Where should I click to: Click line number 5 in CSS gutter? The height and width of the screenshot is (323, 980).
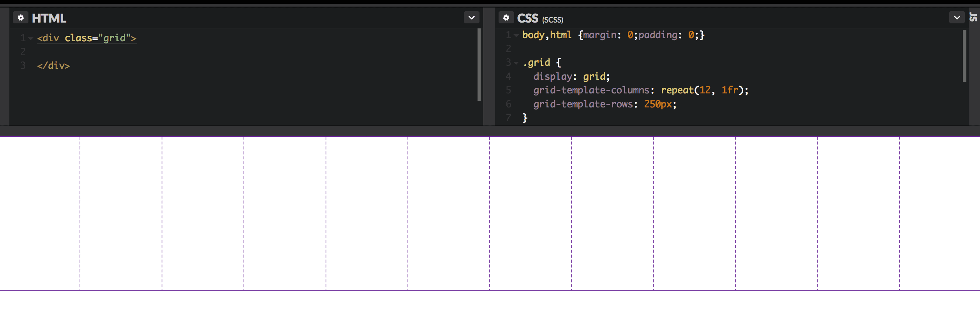pos(508,90)
